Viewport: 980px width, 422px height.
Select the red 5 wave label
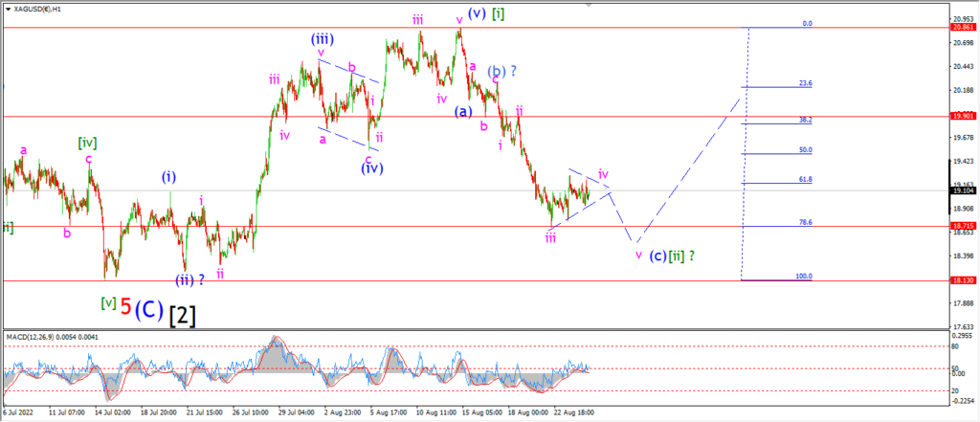(125, 307)
